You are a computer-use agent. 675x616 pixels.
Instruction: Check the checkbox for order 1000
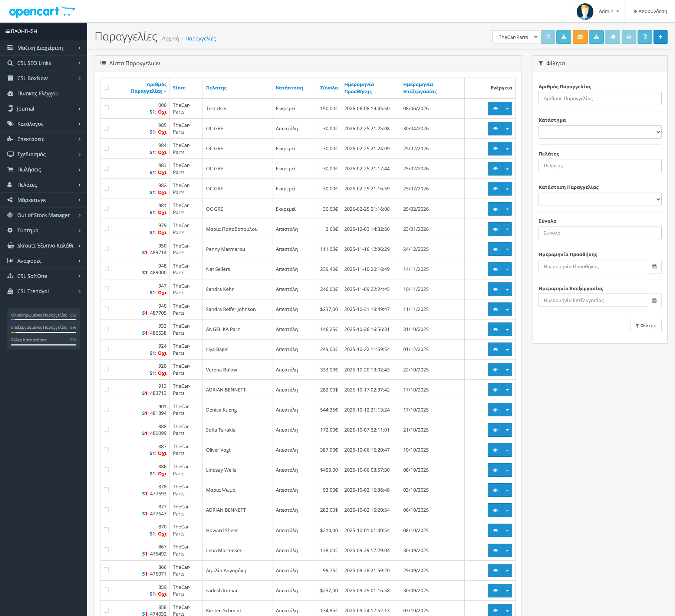click(106, 108)
